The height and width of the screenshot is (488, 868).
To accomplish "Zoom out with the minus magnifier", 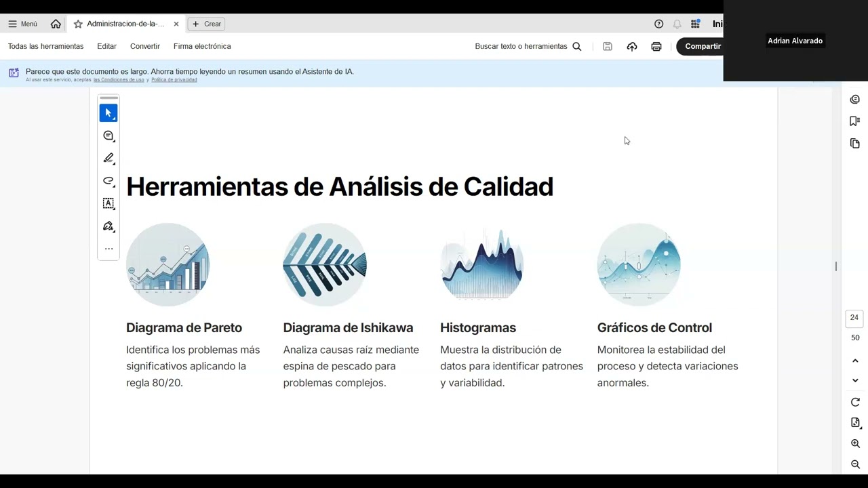I will pyautogui.click(x=855, y=464).
